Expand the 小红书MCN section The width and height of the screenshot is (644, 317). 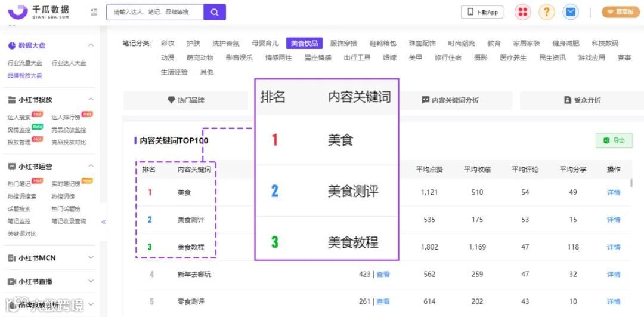pyautogui.click(x=91, y=258)
